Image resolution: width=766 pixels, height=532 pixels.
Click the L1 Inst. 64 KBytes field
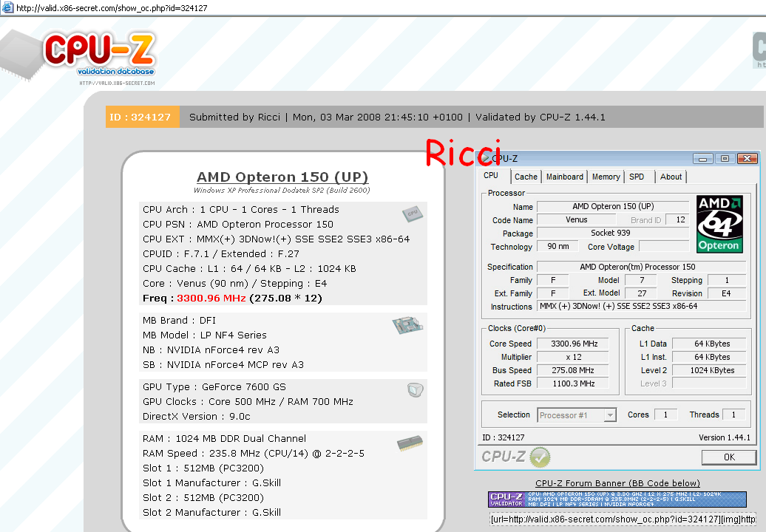click(710, 357)
